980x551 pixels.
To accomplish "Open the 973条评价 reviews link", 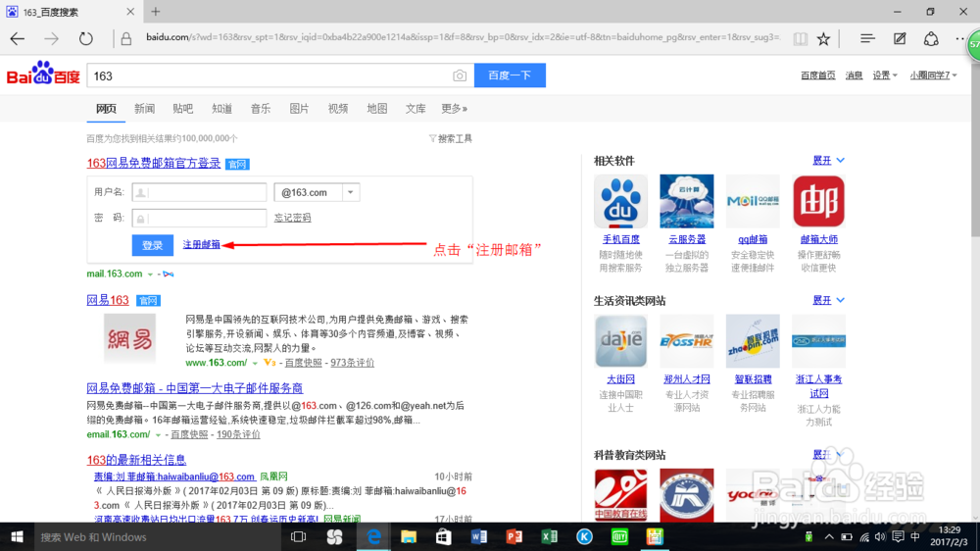I will tap(353, 363).
